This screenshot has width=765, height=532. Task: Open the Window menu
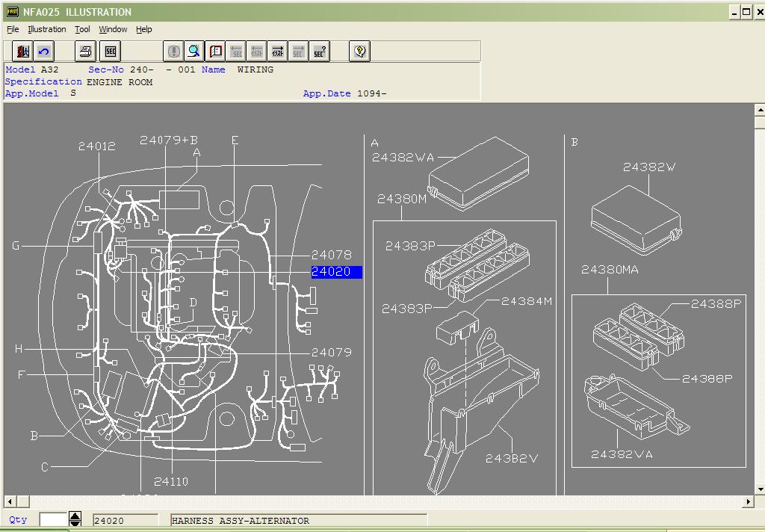pos(113,29)
